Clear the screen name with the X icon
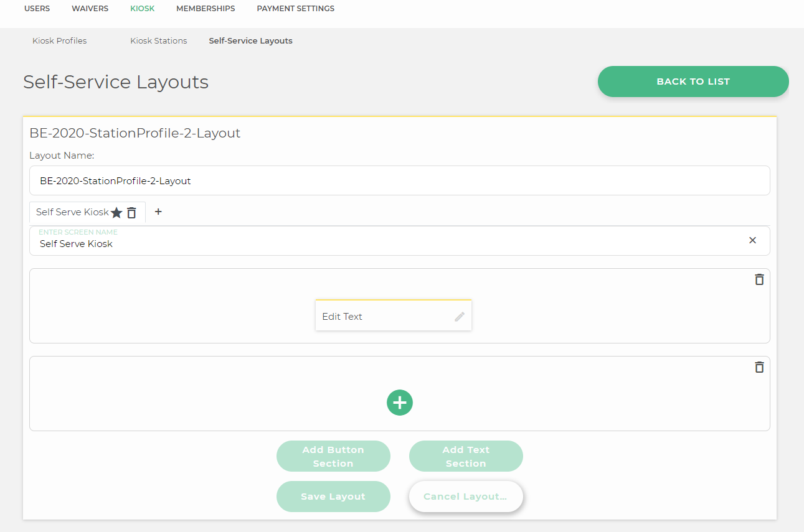 tap(752, 240)
